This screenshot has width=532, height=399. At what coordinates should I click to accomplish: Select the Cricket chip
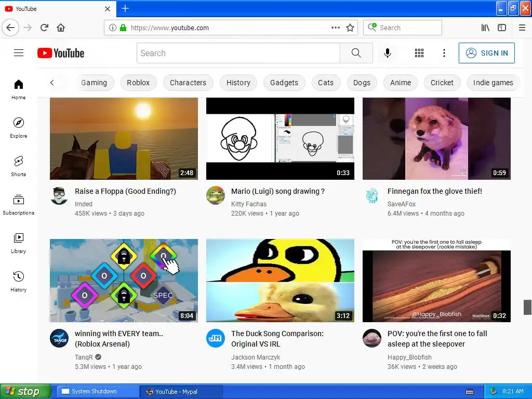tap(442, 83)
